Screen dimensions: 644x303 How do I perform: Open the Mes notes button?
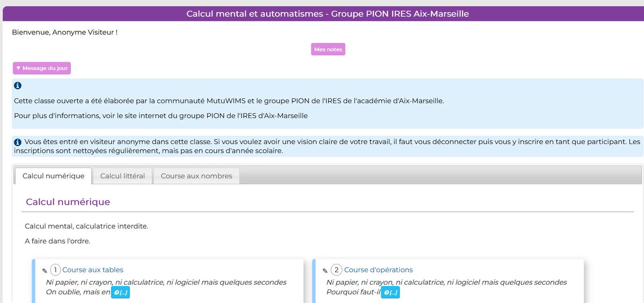pos(328,49)
